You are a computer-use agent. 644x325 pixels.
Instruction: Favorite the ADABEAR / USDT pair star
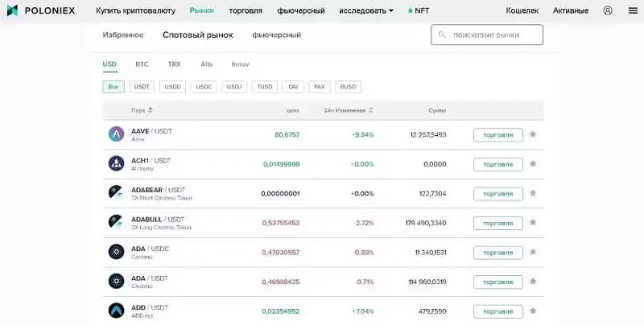[x=533, y=193]
